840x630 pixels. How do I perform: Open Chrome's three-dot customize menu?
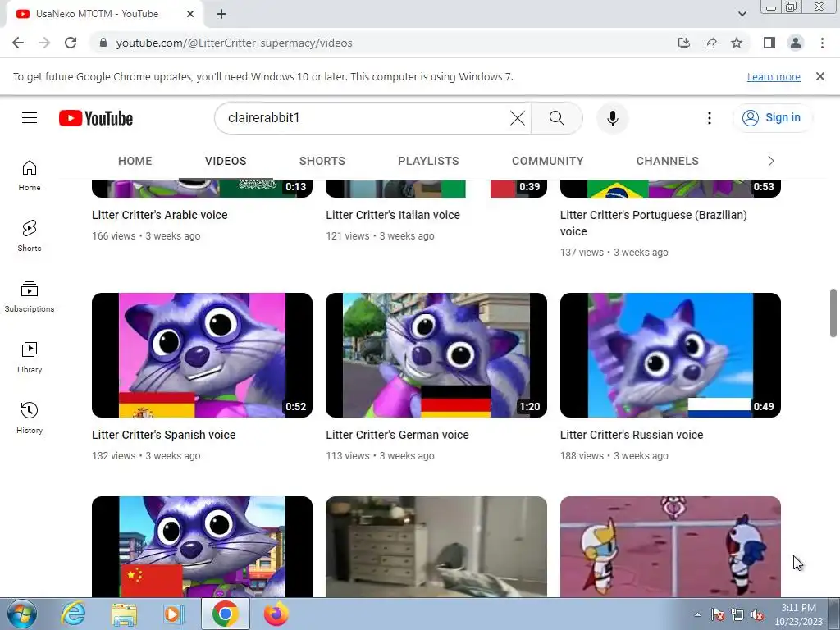tap(822, 43)
